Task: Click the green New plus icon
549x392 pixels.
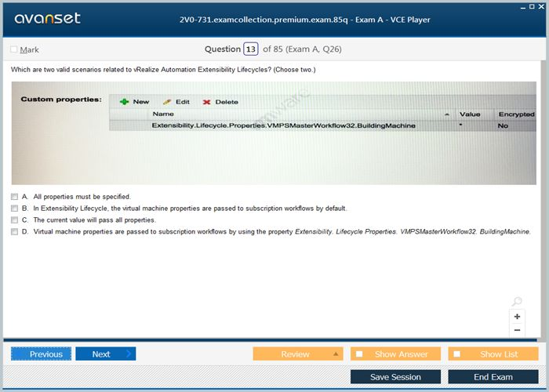Action: click(125, 102)
